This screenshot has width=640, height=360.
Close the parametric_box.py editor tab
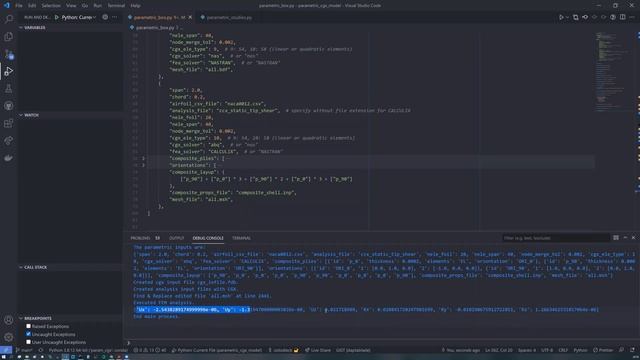click(190, 17)
